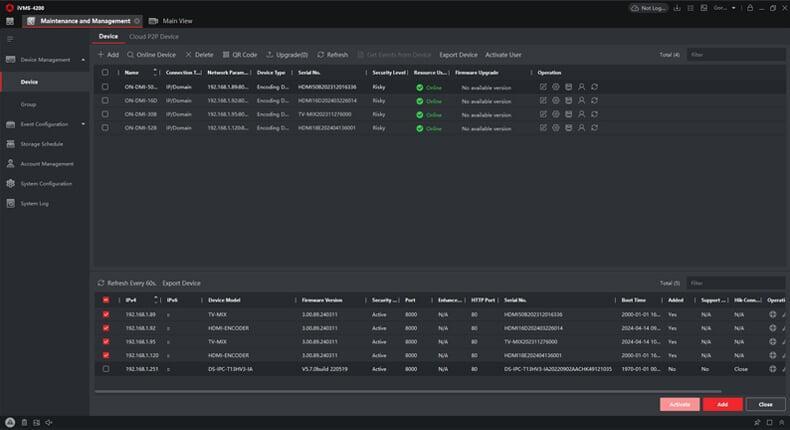Check the ON-DMI-50 device checkbox
Screen dimensions: 790x430
click(x=106, y=87)
